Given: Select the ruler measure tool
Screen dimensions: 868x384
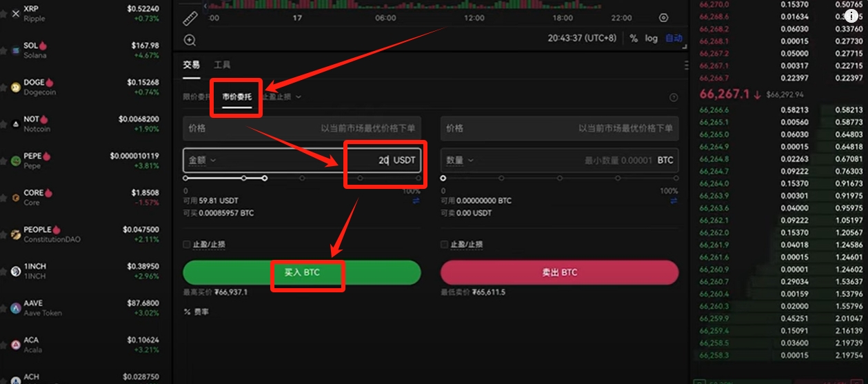Looking at the screenshot, I should [190, 19].
